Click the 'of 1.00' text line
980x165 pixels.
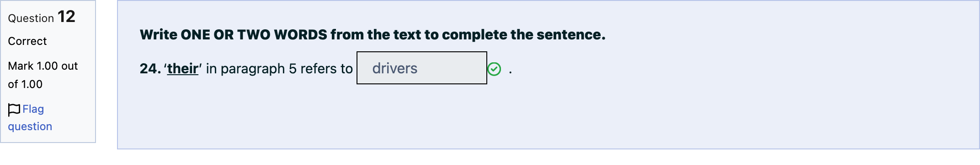tap(25, 84)
